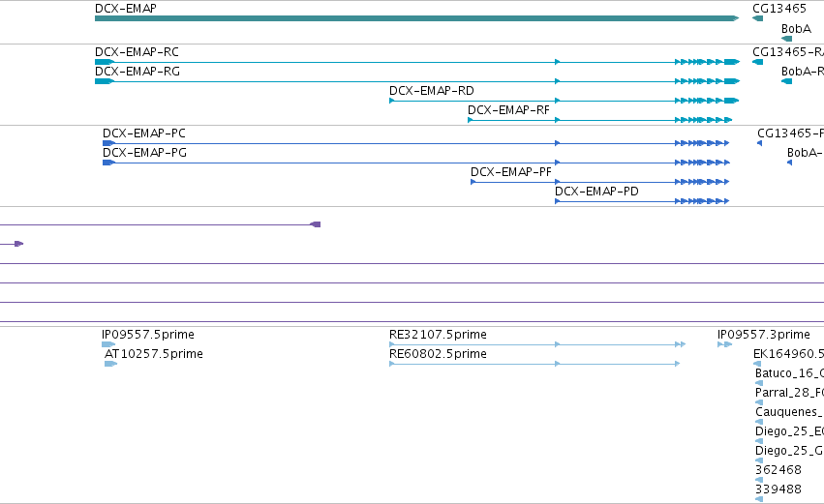
Task: Select the 362468 feature label
Action: click(x=778, y=470)
